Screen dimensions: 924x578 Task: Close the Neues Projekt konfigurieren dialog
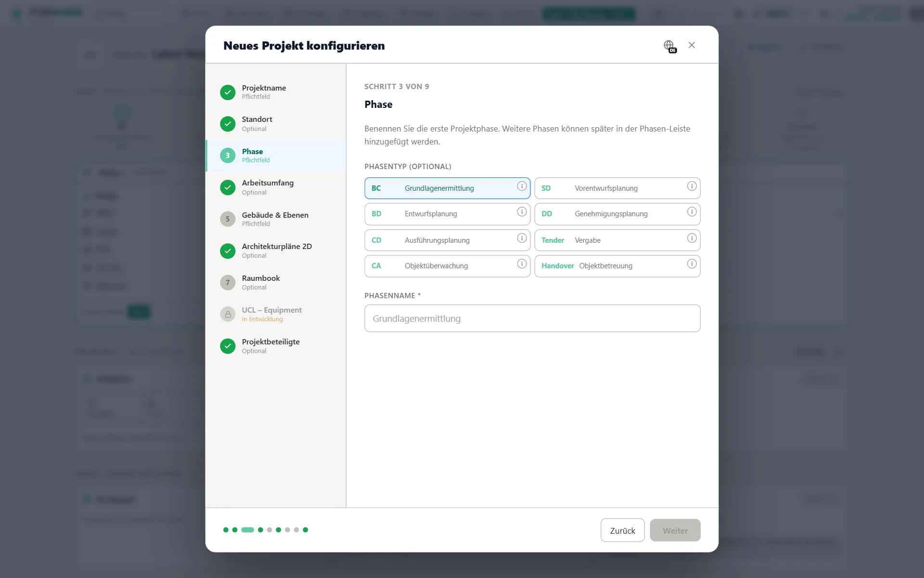tap(692, 45)
